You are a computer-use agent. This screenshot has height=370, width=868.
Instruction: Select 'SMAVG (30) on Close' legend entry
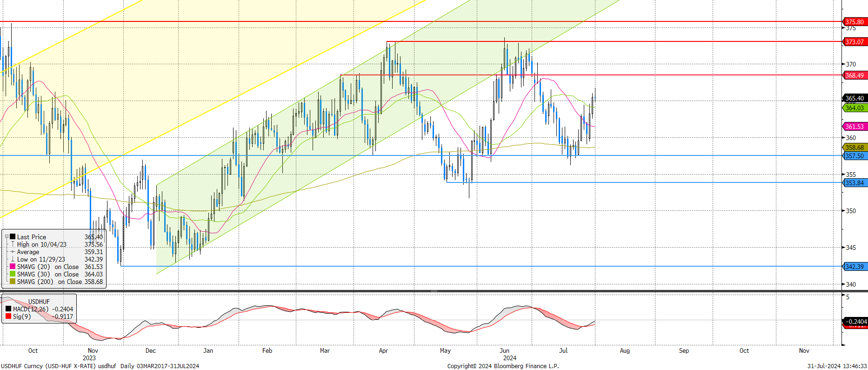click(x=48, y=274)
